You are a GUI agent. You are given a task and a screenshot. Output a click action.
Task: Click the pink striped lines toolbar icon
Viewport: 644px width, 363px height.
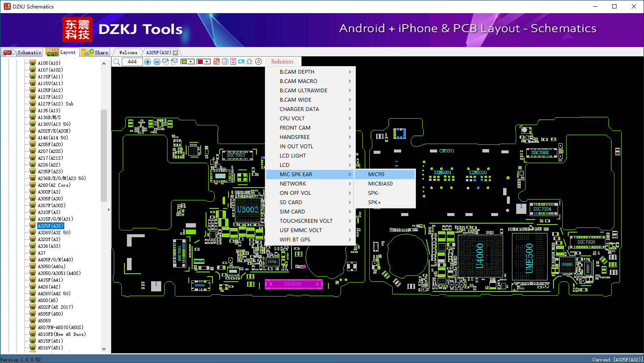pos(233,61)
